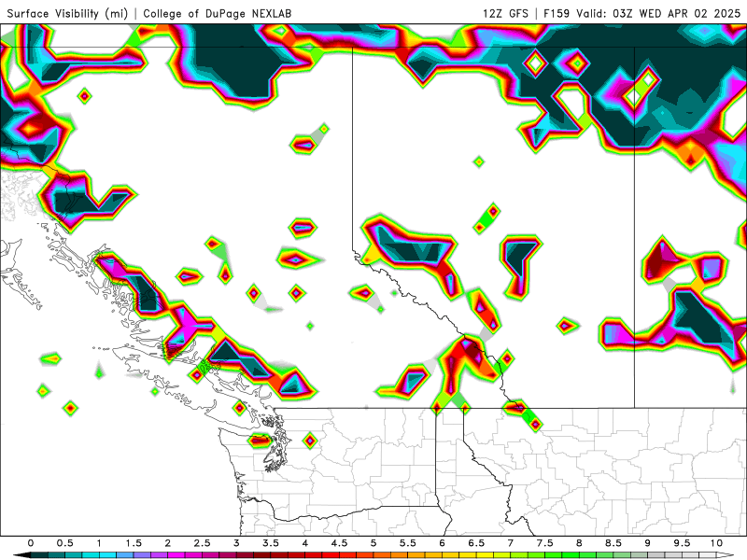
Task: Click the '8' label on the color scale
Action: pyautogui.click(x=579, y=543)
